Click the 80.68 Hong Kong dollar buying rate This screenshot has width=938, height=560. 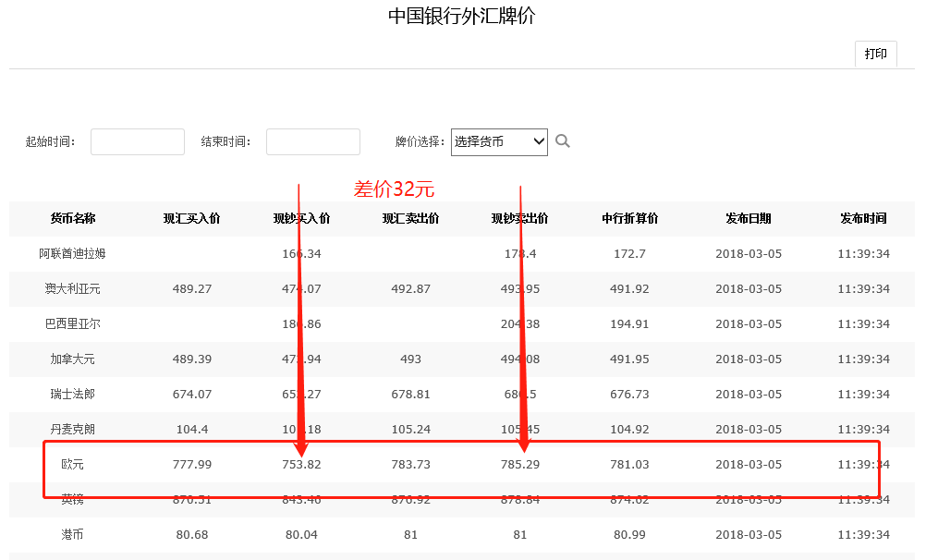pos(192,534)
